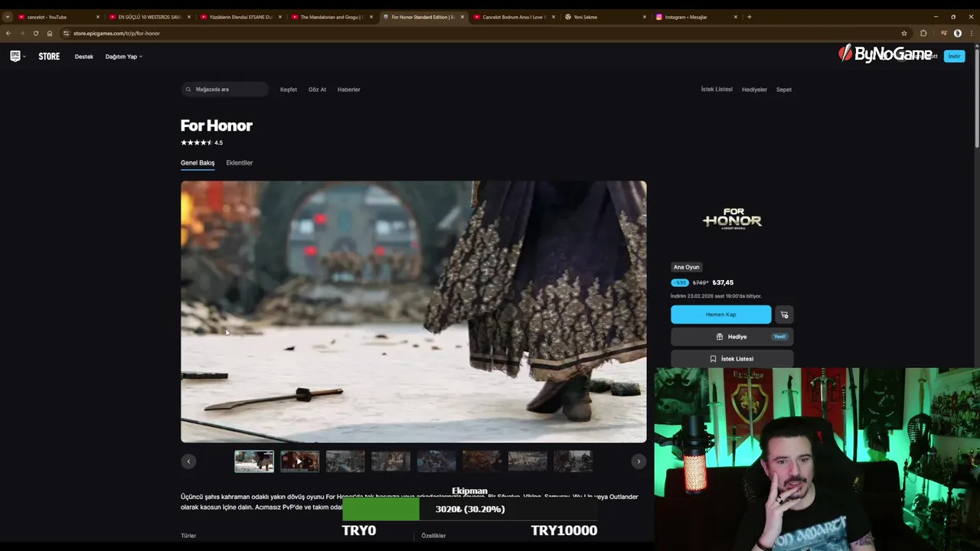
Task: Click the 4.5 star rating
Action: [x=201, y=143]
